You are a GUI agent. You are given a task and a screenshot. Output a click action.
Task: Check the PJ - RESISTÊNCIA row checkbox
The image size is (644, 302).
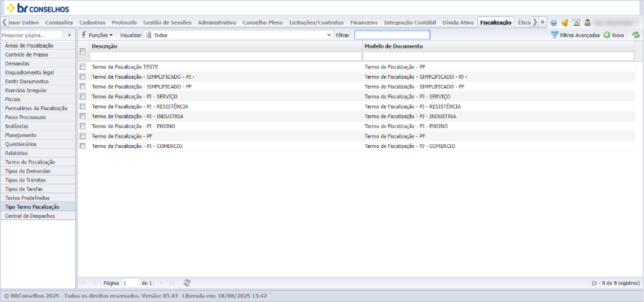83,106
